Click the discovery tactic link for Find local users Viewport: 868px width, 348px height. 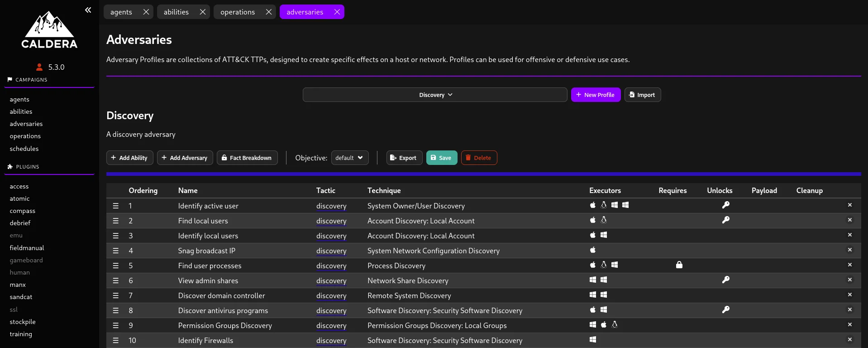(331, 221)
